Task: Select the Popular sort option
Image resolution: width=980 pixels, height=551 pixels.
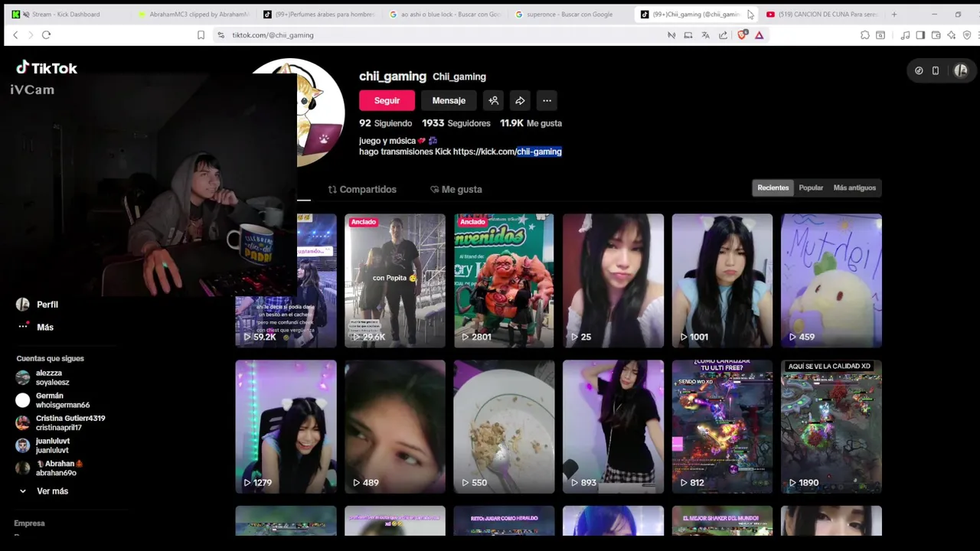Action: pyautogui.click(x=811, y=187)
